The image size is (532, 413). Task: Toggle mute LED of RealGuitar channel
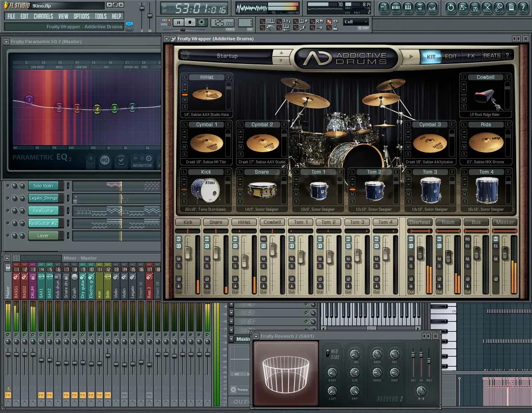pos(8,211)
